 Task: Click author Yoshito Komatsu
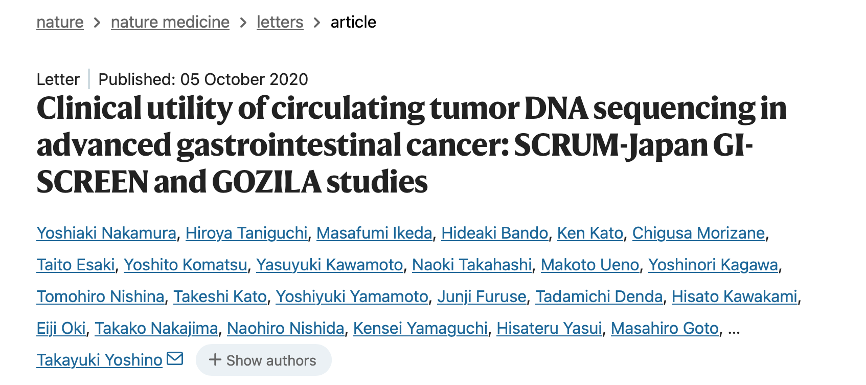coord(185,266)
